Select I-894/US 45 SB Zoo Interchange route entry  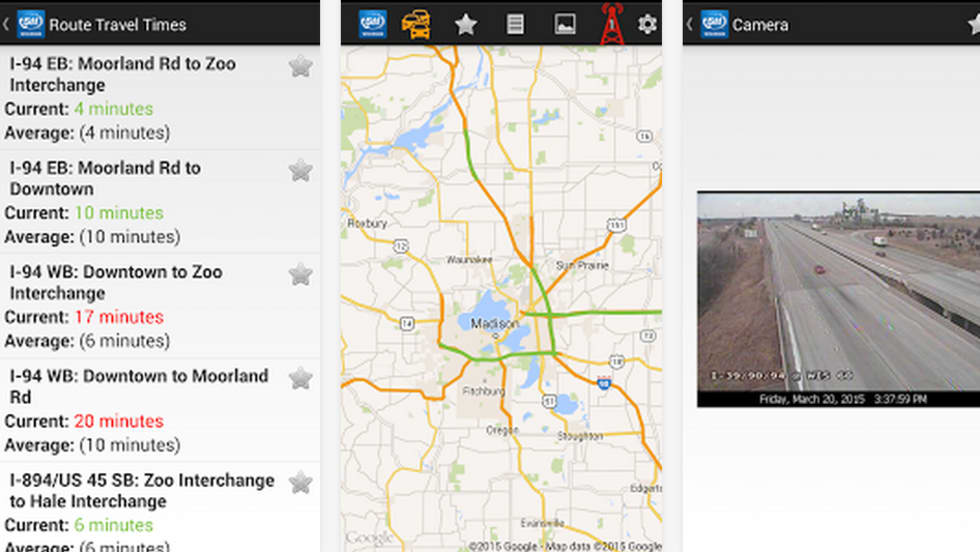point(140,491)
